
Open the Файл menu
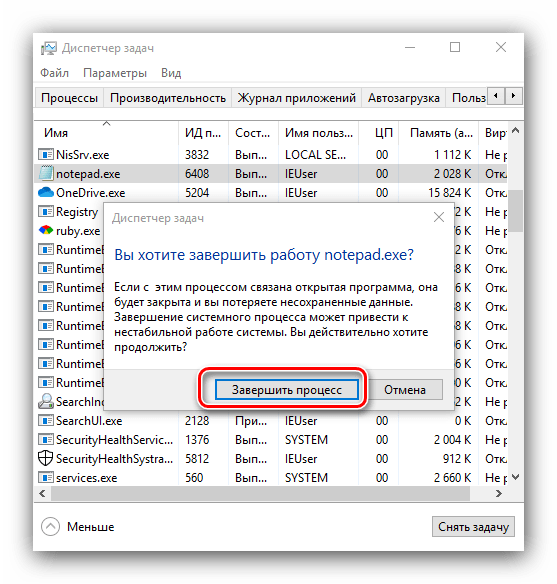pos(54,73)
